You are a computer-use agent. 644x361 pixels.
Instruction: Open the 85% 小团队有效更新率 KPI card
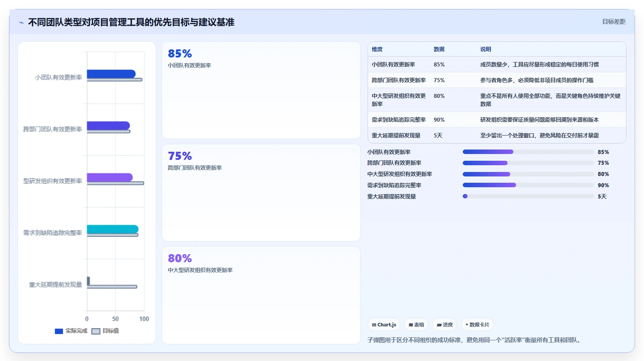click(261, 90)
